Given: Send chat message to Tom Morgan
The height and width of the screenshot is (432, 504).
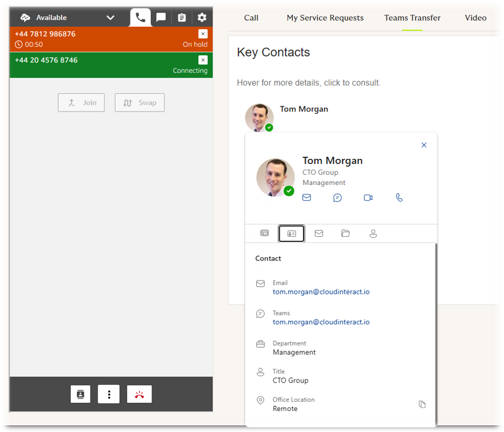Looking at the screenshot, I should (x=337, y=198).
